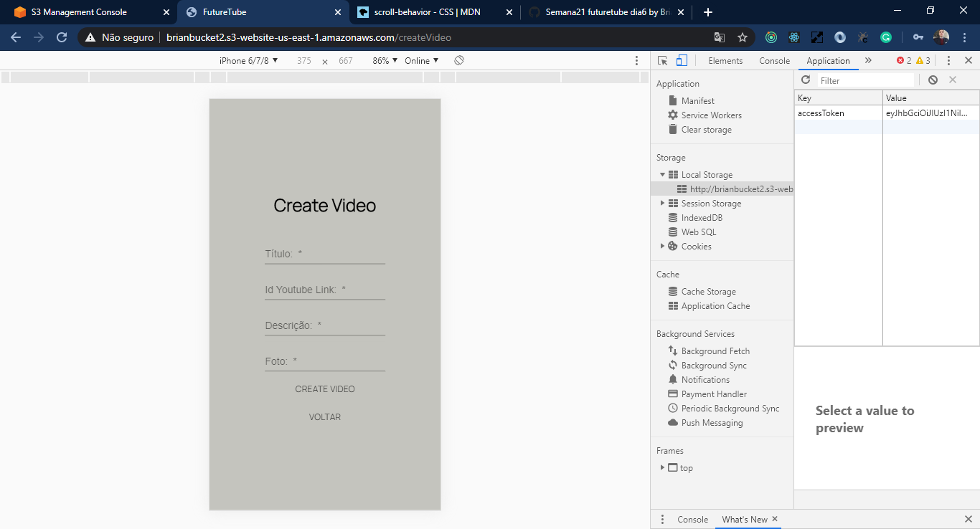Open the iPhone 6/7/8 device dropdown

248,61
